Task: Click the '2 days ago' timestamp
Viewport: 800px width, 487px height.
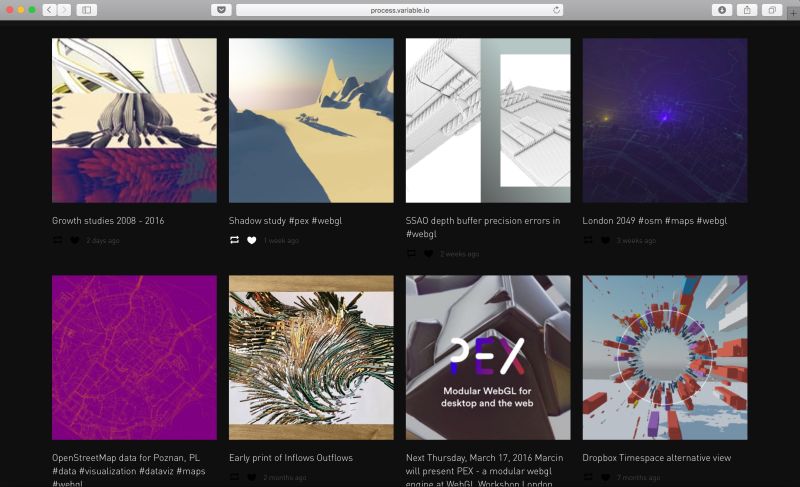Action: [x=103, y=240]
